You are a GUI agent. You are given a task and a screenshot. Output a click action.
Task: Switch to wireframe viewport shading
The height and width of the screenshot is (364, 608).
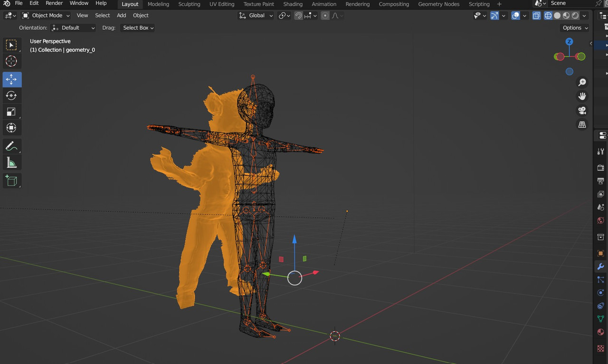548,16
